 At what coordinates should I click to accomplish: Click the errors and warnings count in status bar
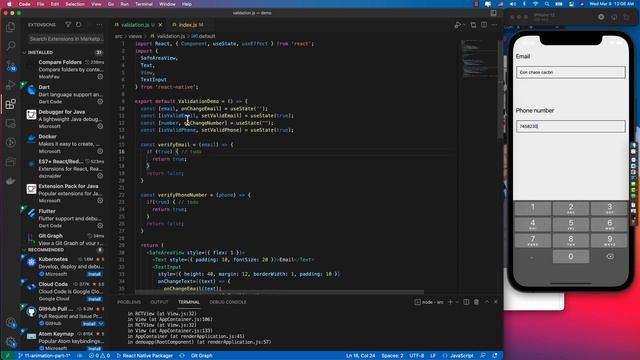(x=100, y=356)
